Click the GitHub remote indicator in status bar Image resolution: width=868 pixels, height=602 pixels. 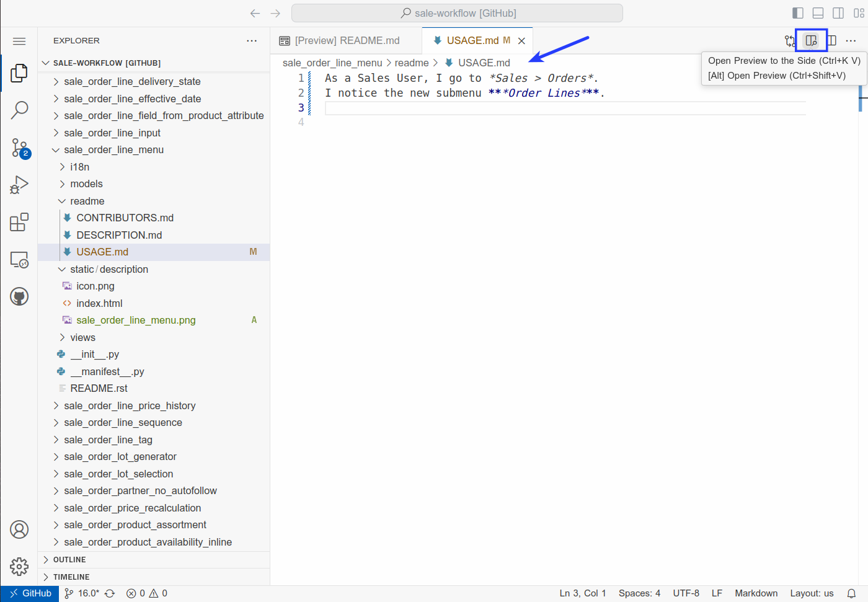tap(30, 593)
